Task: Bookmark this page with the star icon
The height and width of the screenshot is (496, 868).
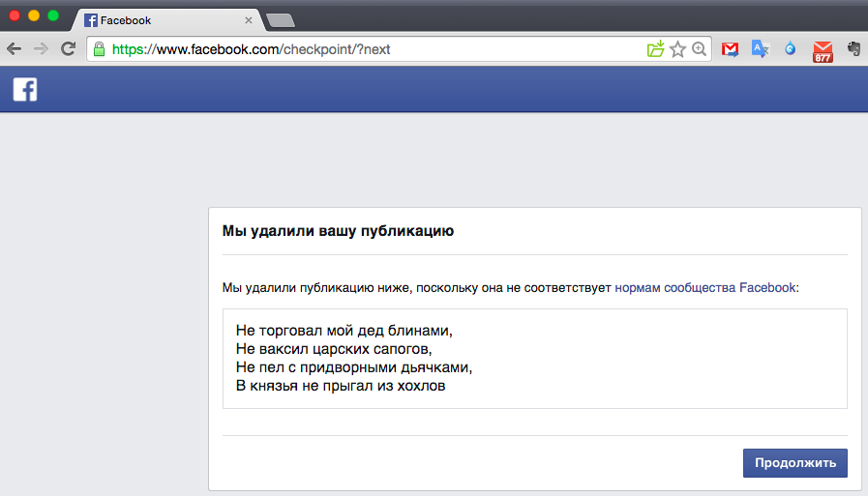Action: click(x=677, y=48)
